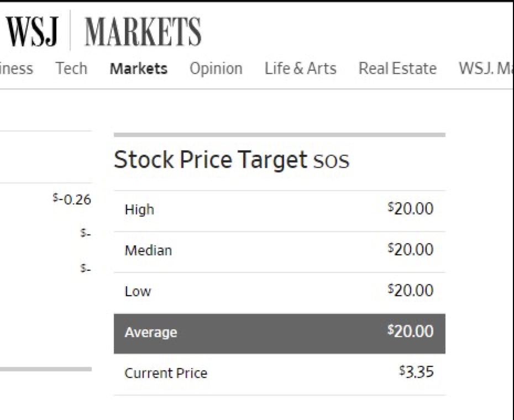Select the High price target row
This screenshot has height=420, width=514.
pos(280,211)
